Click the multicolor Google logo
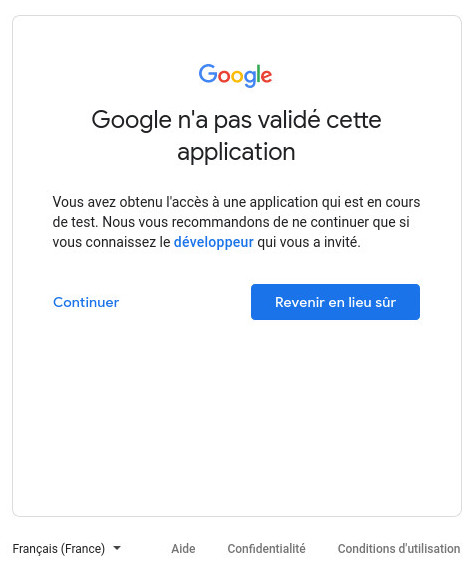The image size is (471, 579). point(235,75)
